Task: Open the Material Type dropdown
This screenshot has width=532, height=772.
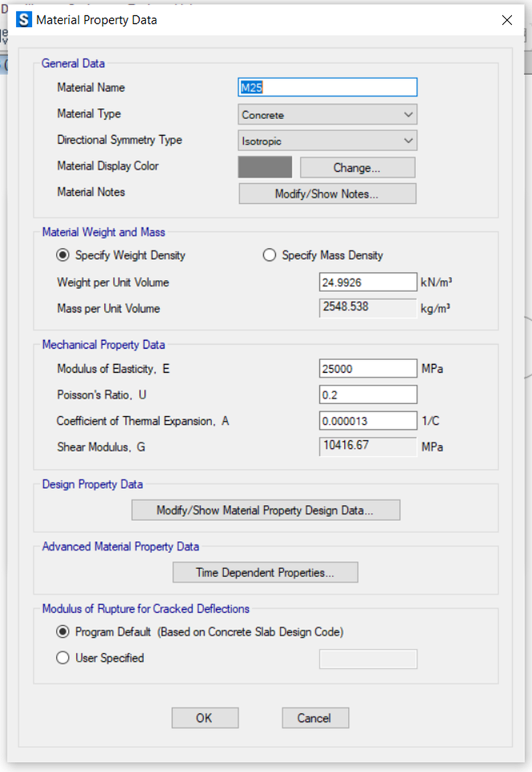Action: (x=327, y=114)
